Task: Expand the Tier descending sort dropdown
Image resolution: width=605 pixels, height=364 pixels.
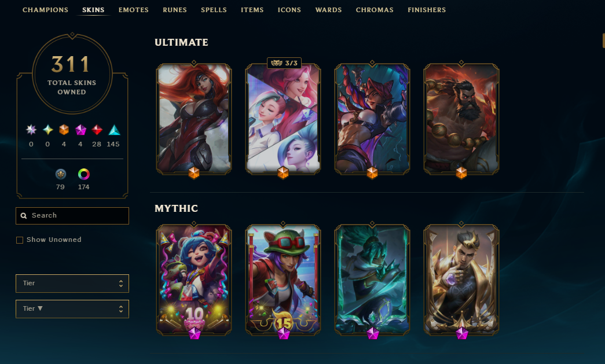Action: point(72,309)
